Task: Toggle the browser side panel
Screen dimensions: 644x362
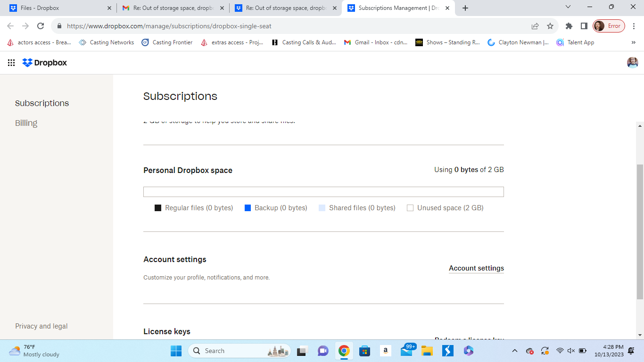Action: tap(584, 26)
